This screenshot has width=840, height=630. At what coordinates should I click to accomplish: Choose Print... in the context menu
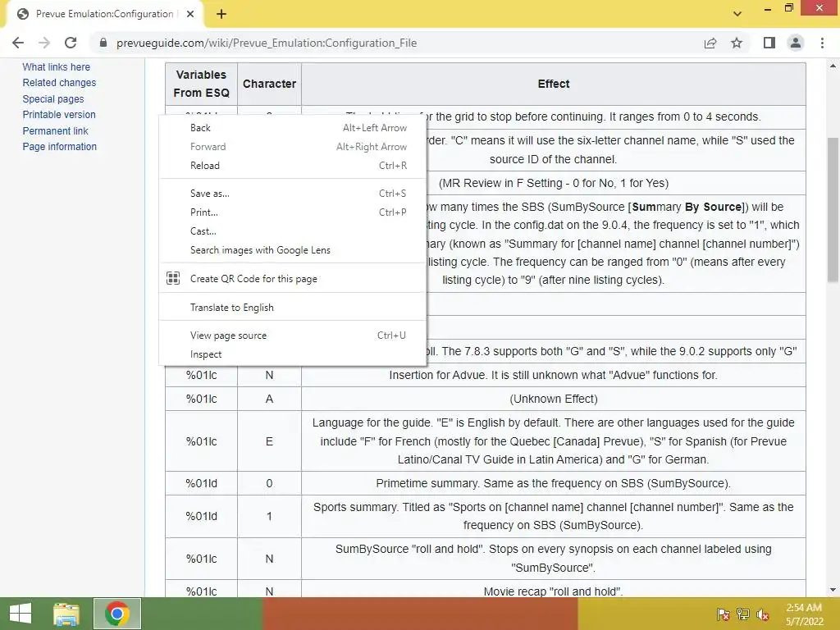(293, 212)
